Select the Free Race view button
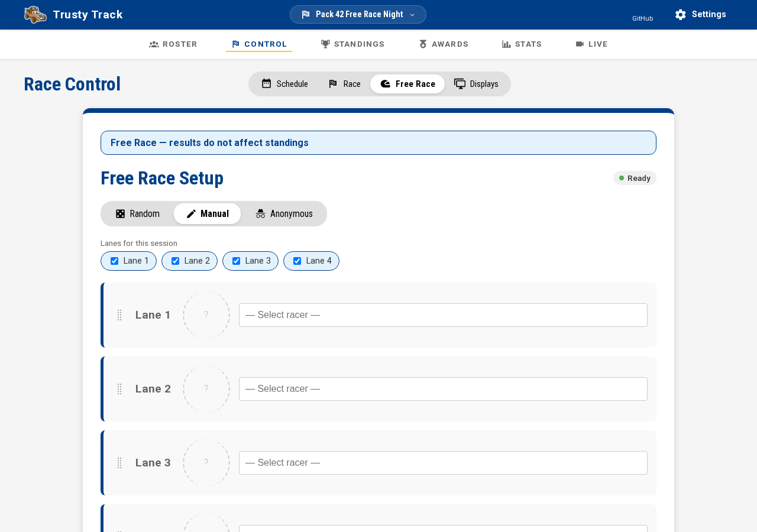 pos(407,84)
